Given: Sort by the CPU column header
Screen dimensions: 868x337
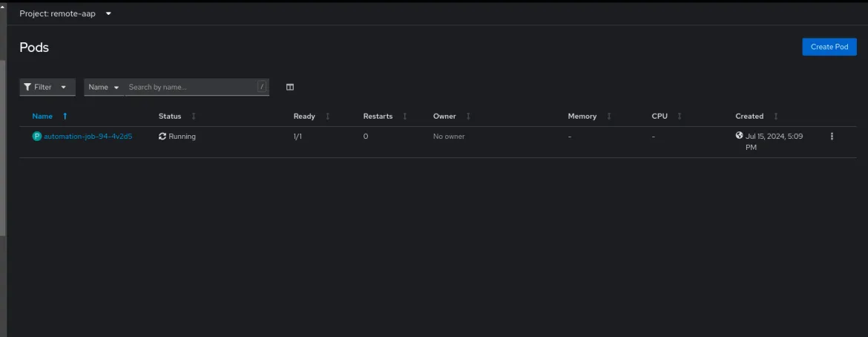Looking at the screenshot, I should (x=660, y=117).
